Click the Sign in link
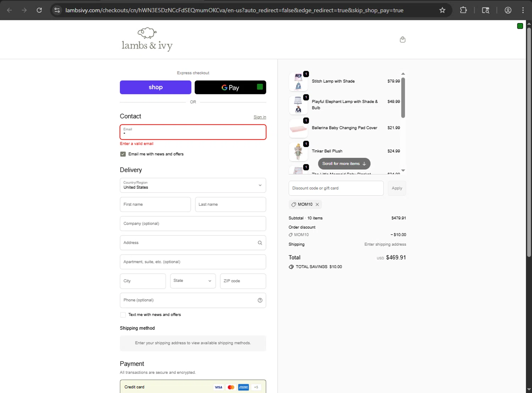Viewport: 532px width, 393px height. 260,117
